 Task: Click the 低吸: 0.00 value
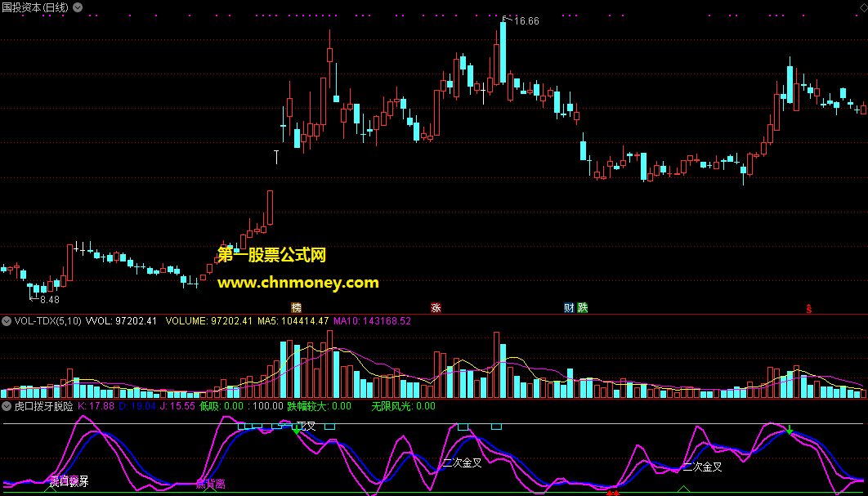point(221,406)
